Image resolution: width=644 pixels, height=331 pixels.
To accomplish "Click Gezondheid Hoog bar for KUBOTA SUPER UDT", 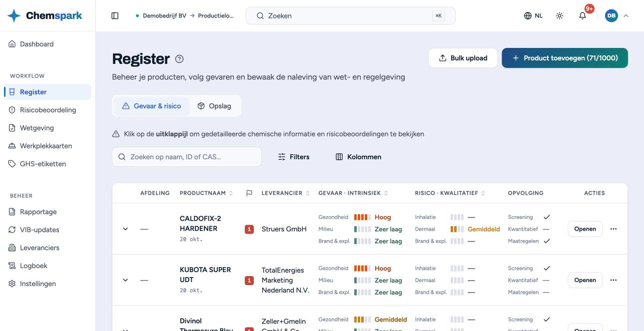I will 362,268.
